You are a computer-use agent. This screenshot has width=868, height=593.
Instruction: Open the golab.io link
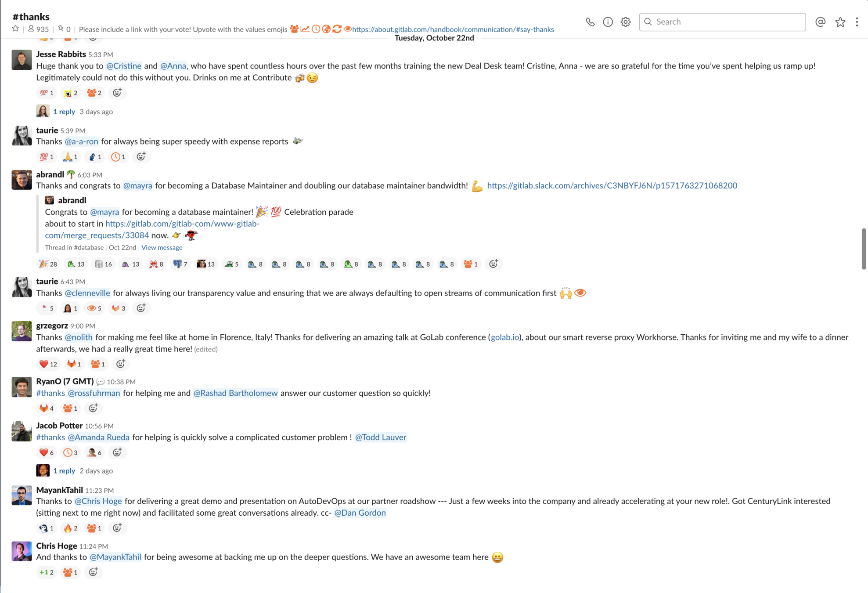point(505,337)
